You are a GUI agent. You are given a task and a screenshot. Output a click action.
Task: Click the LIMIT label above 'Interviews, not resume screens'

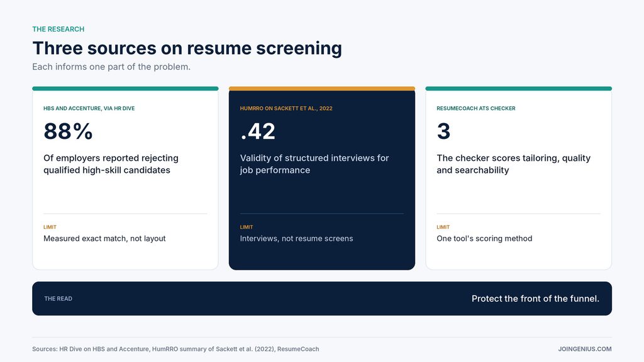(x=247, y=227)
